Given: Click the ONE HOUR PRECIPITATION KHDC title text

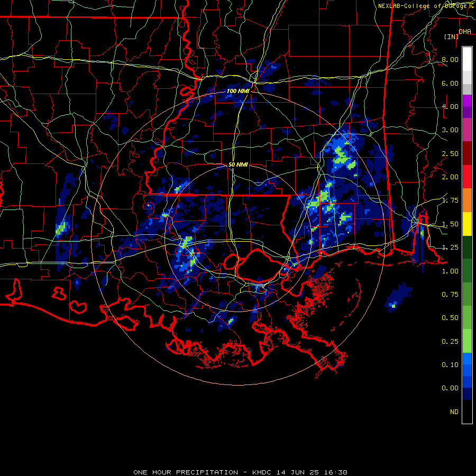Looking at the screenshot, I should coord(240,472).
